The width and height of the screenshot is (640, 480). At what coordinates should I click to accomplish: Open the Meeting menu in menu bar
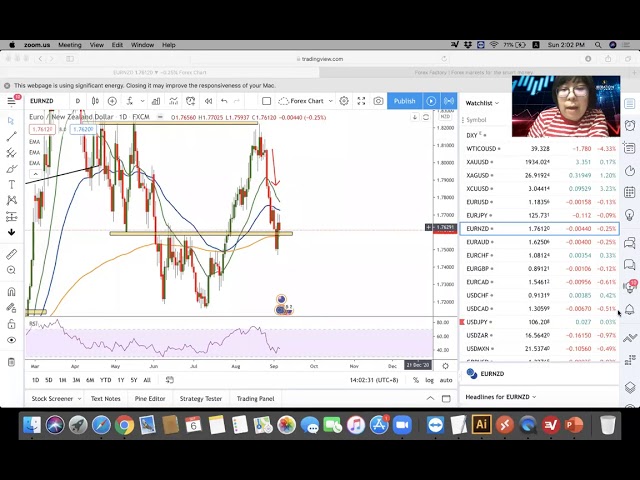pyautogui.click(x=69, y=45)
